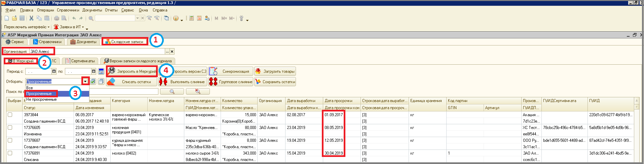644x164 pixels.
Task: Open the calendar icon in main toolbar
Action: click(x=199, y=18)
